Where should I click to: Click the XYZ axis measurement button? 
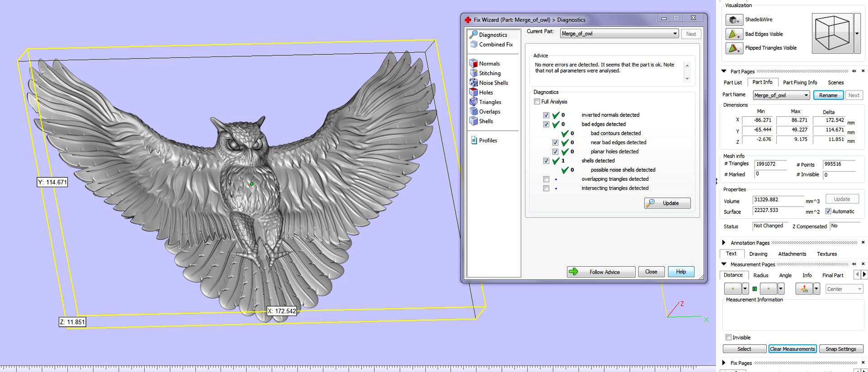pos(804,288)
